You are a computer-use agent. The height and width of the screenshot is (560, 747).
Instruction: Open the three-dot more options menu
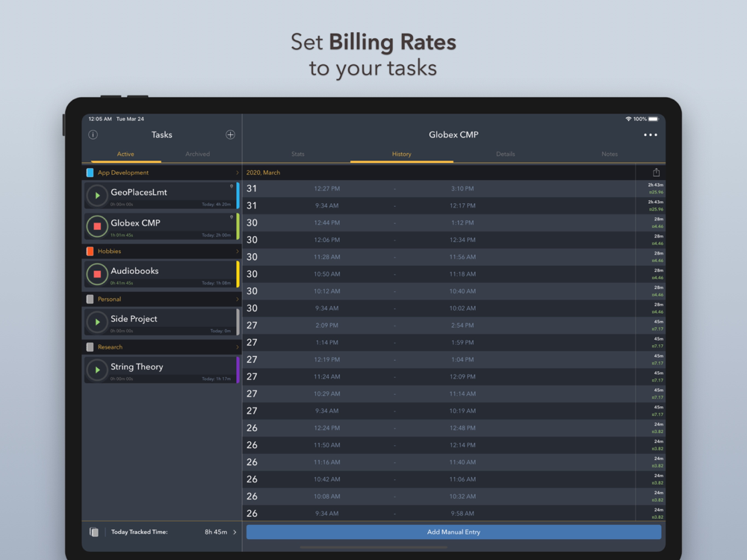tap(651, 134)
